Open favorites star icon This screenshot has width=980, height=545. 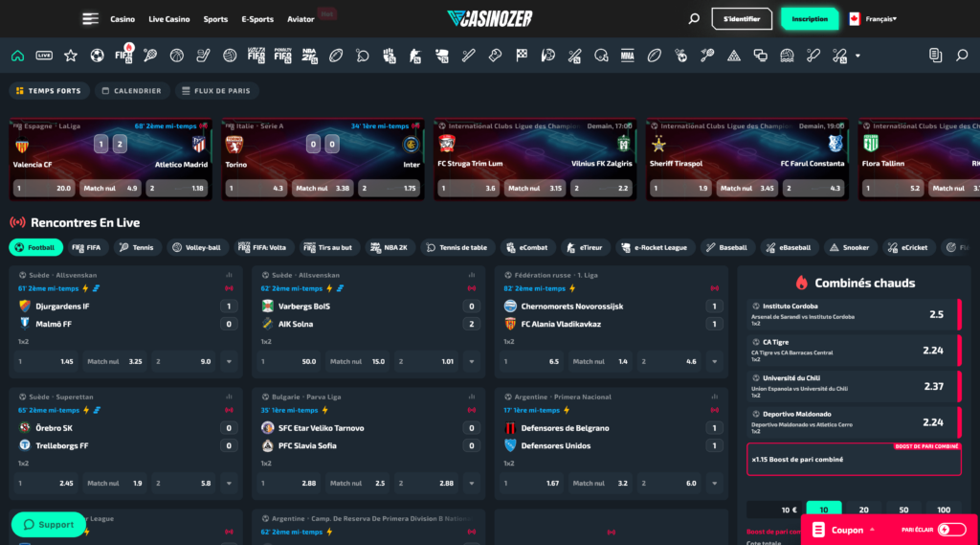pos(71,56)
